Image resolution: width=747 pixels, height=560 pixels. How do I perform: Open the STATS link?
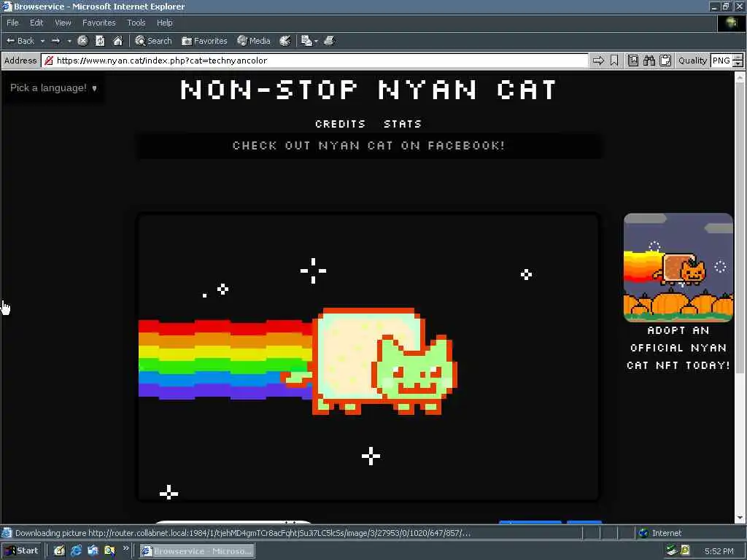403,124
